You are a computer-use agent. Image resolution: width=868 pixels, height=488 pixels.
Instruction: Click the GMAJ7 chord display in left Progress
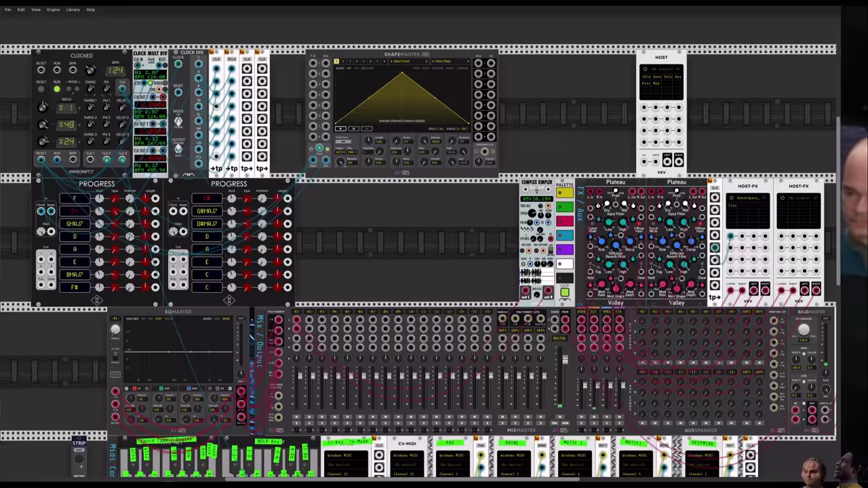[x=75, y=224]
